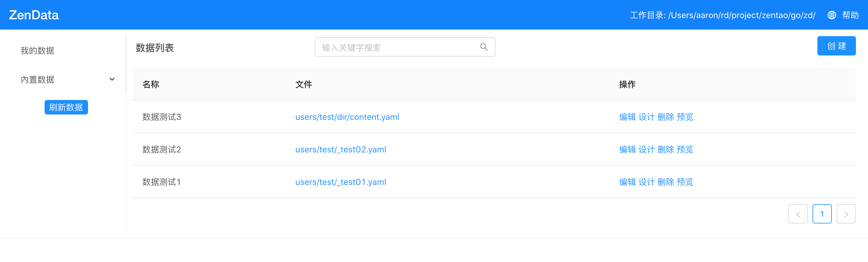Click the globe language icon
This screenshot has width=868, height=262.
tap(831, 15)
